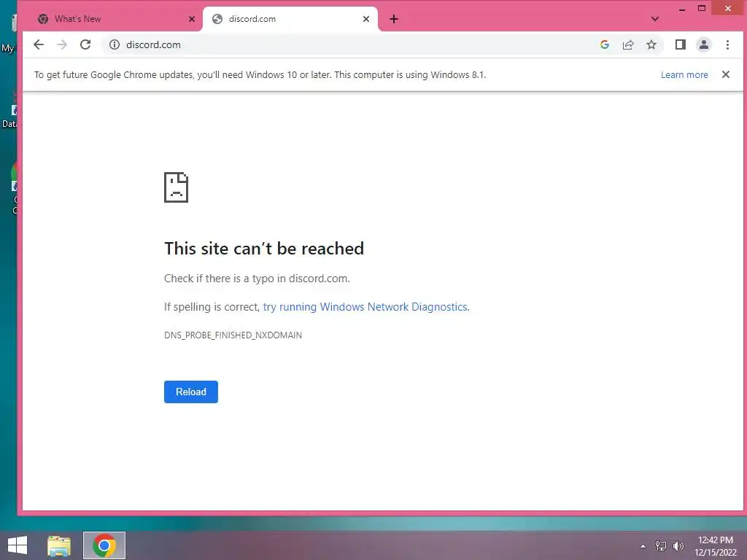Image resolution: width=747 pixels, height=560 pixels.
Task: Click the discord.com address bar
Action: [352, 44]
